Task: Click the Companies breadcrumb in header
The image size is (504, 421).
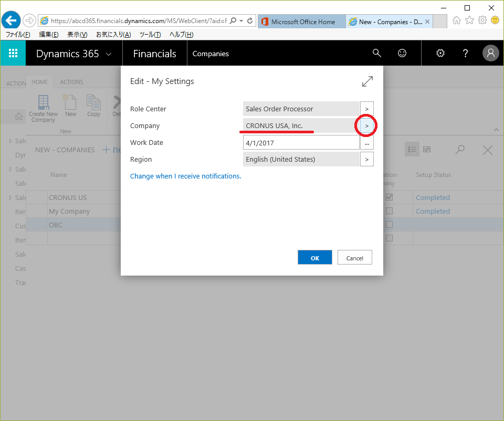Action: 211,54
